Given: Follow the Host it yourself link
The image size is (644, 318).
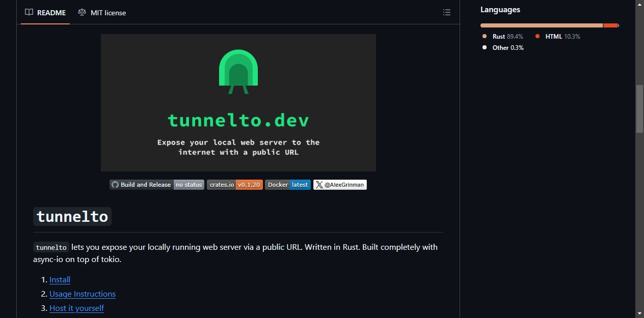Looking at the screenshot, I should click(76, 308).
